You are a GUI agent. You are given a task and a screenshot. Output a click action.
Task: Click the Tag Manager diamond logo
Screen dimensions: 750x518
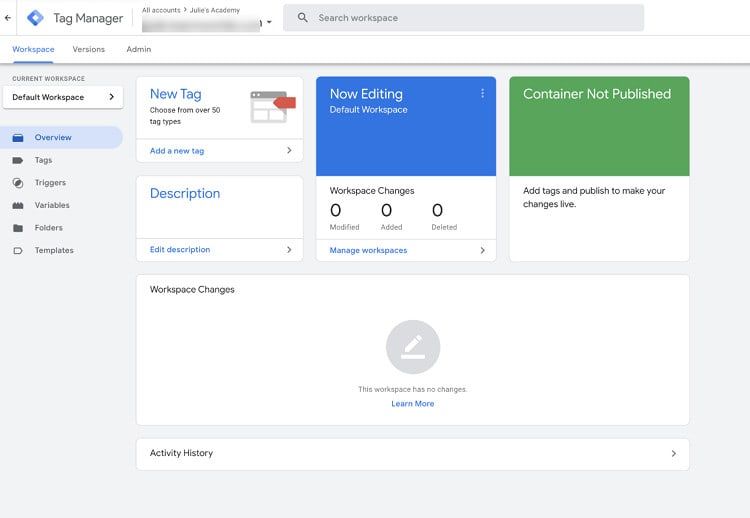click(35, 18)
